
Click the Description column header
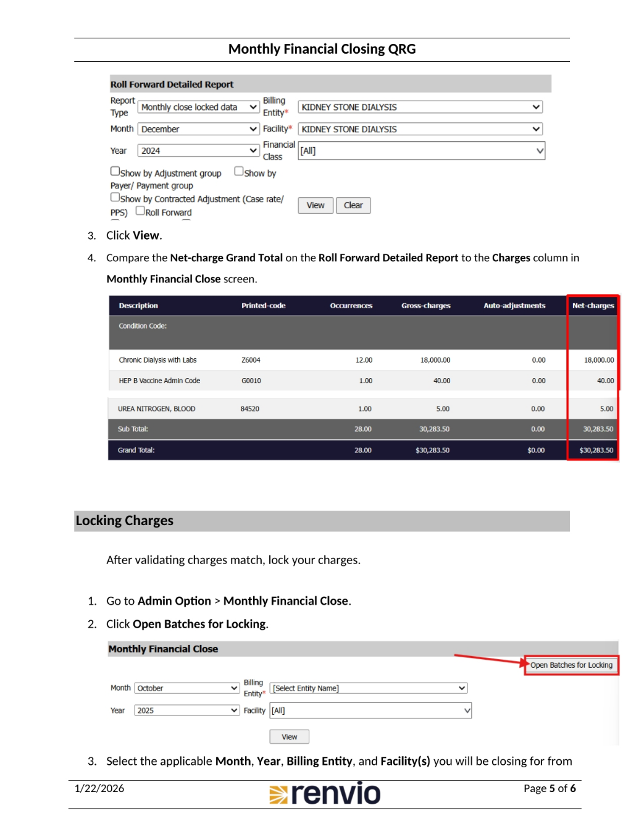[138, 306]
